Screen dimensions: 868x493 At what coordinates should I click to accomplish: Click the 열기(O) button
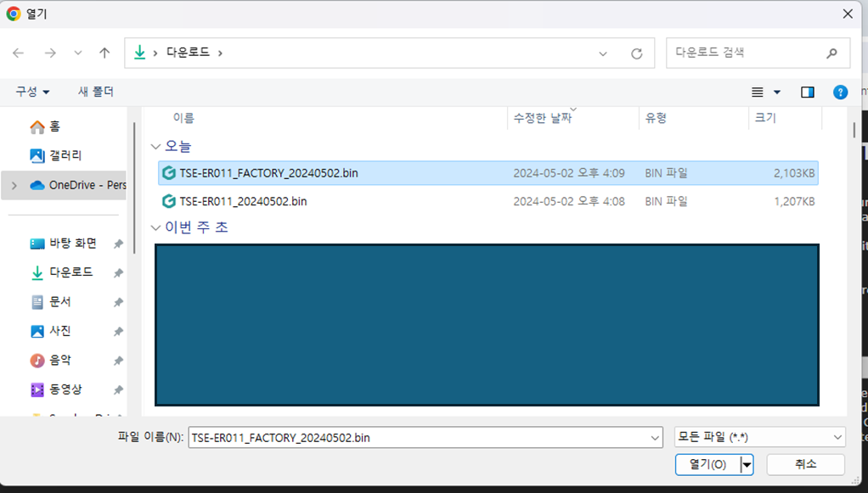707,464
